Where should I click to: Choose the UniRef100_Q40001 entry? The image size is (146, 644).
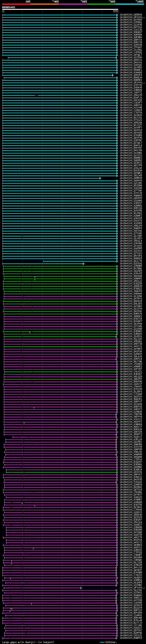point(131,63)
